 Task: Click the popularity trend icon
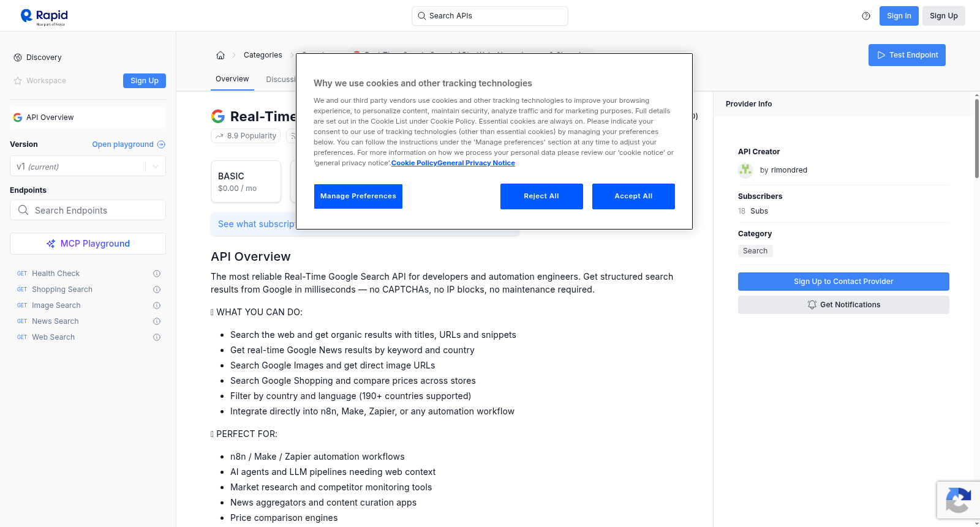coord(219,136)
